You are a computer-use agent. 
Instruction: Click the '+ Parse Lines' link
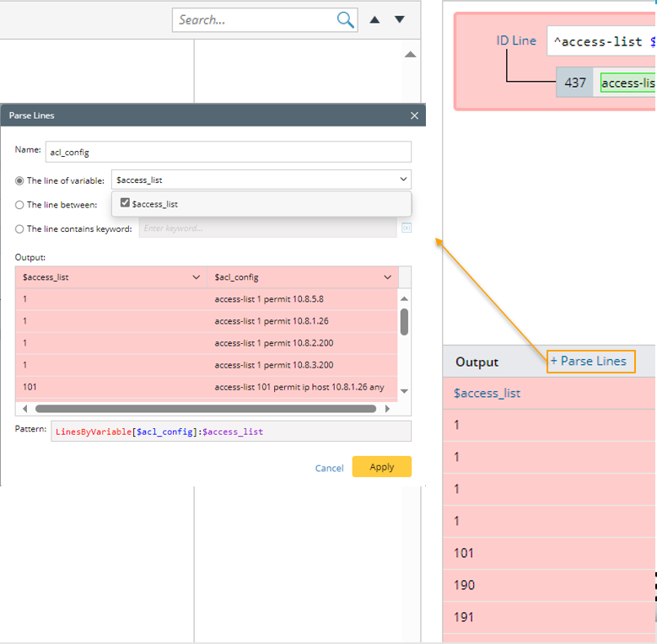589,362
